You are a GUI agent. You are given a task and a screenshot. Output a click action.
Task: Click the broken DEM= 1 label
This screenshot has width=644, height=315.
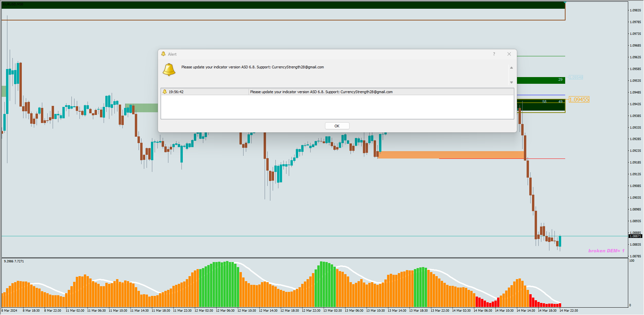click(x=606, y=251)
